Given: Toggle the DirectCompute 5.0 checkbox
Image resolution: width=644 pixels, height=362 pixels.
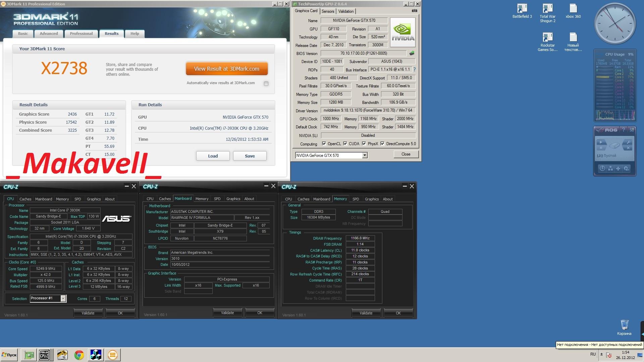Looking at the screenshot, I should point(382,144).
